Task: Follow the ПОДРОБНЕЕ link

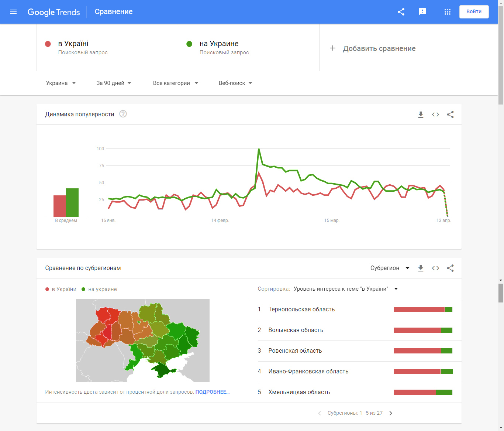Action: point(213,392)
